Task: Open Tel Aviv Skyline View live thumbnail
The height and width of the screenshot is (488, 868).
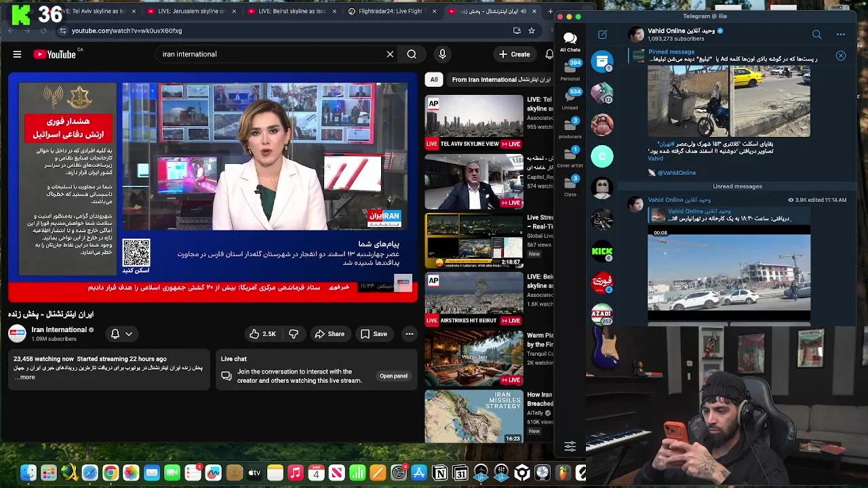Action: pos(474,122)
